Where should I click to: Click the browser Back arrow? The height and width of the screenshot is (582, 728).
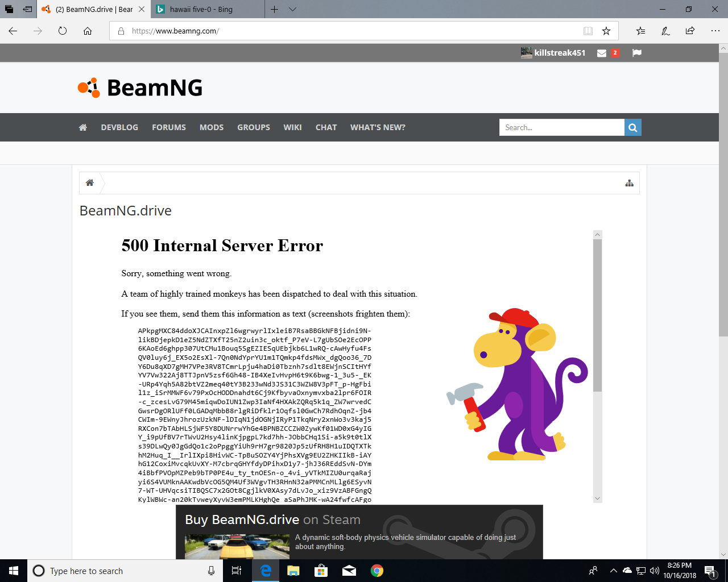13,31
